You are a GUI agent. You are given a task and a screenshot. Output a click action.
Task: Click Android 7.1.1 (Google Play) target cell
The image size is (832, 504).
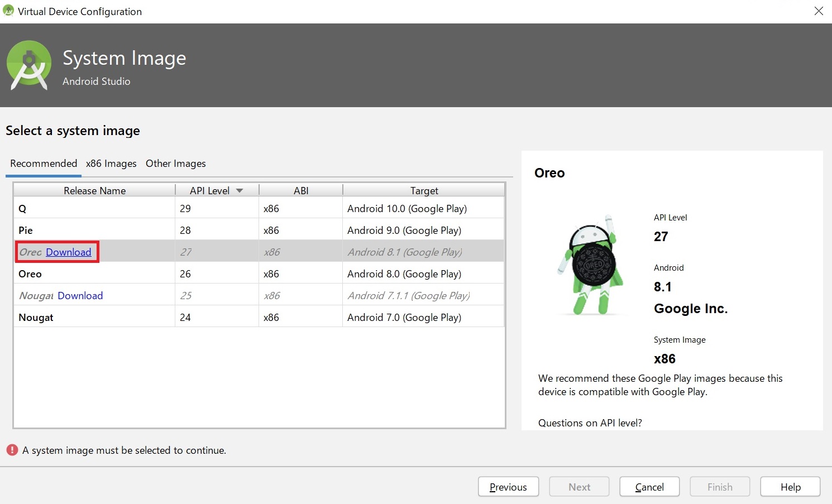[424, 295]
